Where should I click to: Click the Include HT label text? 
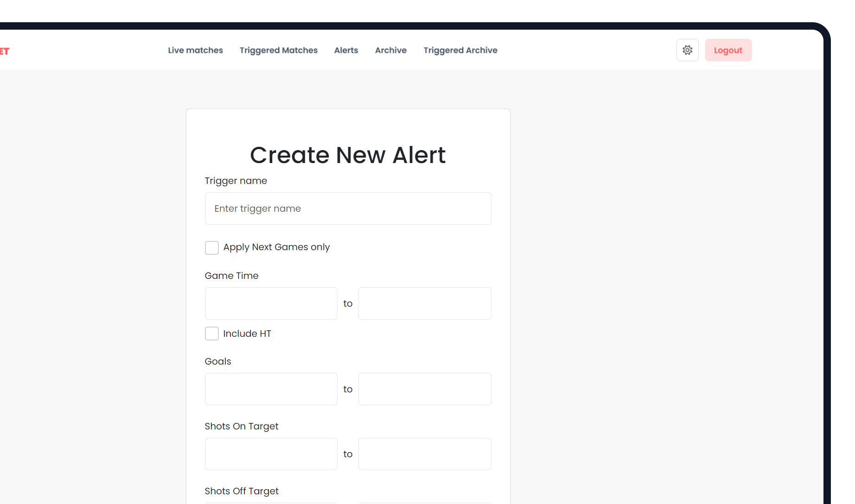click(x=247, y=334)
